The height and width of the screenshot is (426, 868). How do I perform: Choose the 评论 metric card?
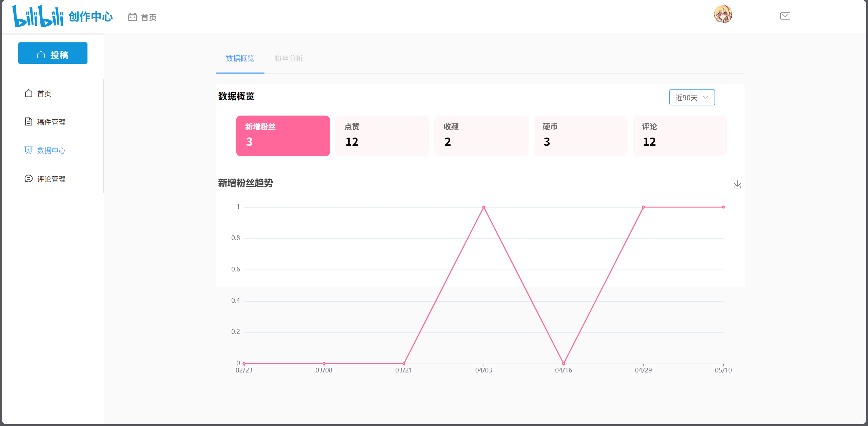[679, 136]
